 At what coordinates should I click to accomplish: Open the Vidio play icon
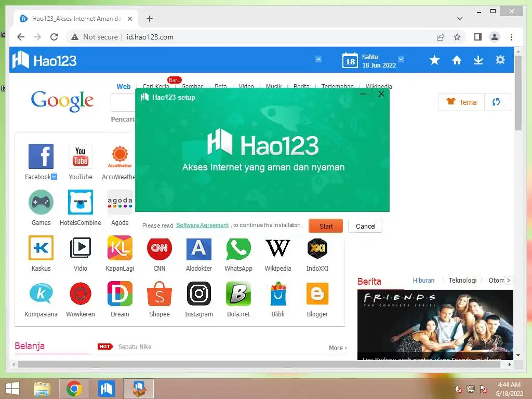click(x=81, y=248)
